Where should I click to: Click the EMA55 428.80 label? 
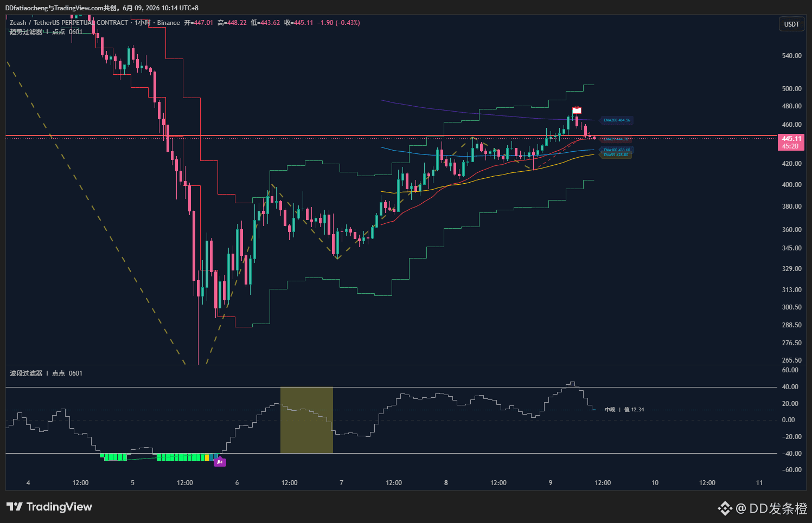(x=616, y=155)
